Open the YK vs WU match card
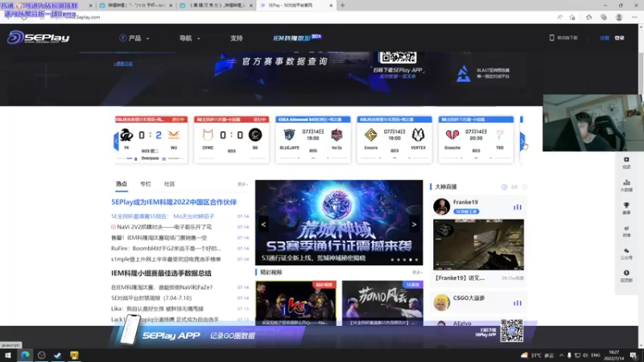This screenshot has height=362, width=644. click(151, 139)
